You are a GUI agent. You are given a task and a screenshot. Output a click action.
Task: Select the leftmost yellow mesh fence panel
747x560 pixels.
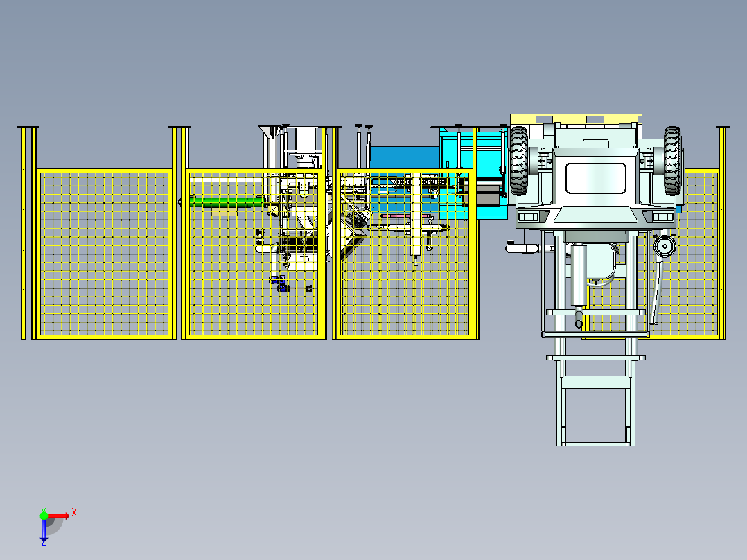point(104,254)
